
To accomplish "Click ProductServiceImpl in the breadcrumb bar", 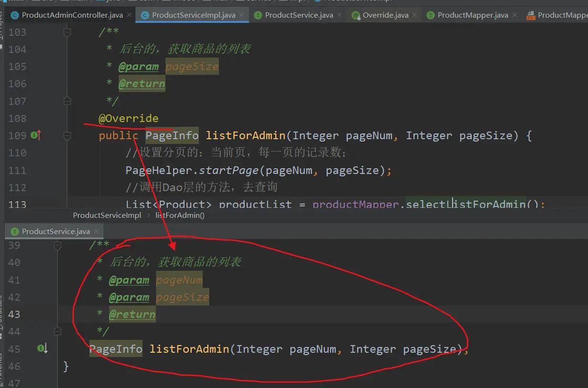I will tap(107, 215).
